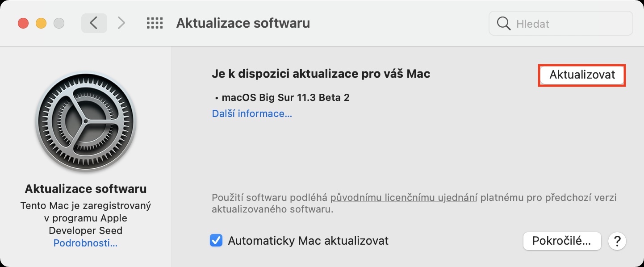Click the question mark help button
This screenshot has height=267, width=644.
click(617, 241)
